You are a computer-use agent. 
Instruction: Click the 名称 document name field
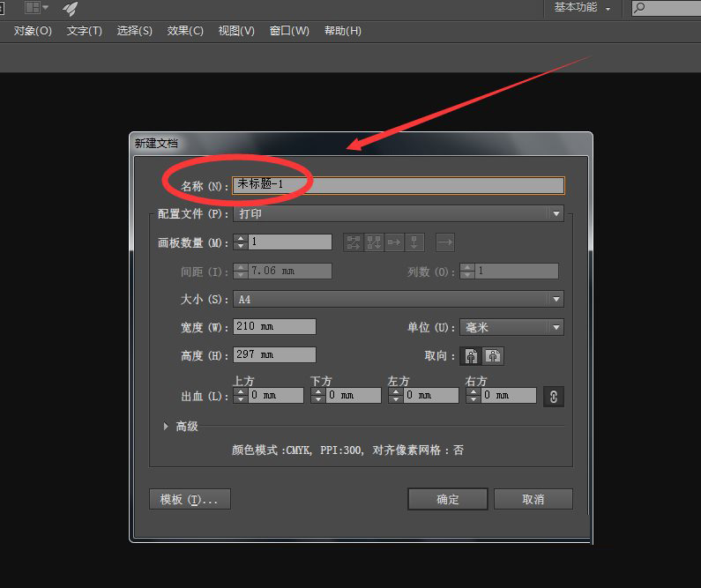[399, 185]
